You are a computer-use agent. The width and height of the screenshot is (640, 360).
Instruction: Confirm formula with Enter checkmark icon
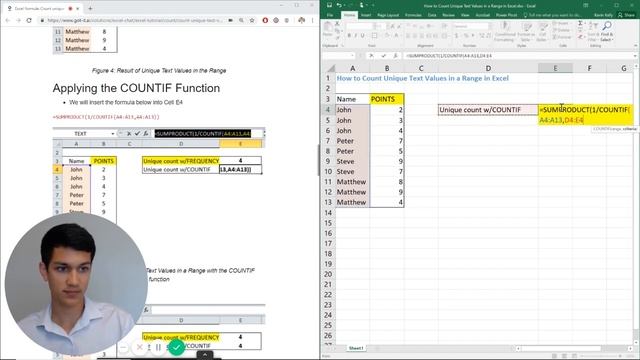[383, 56]
